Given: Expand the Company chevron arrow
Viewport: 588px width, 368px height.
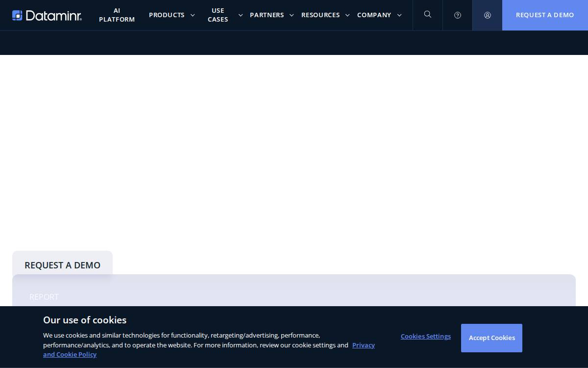Looking at the screenshot, I should (399, 15).
